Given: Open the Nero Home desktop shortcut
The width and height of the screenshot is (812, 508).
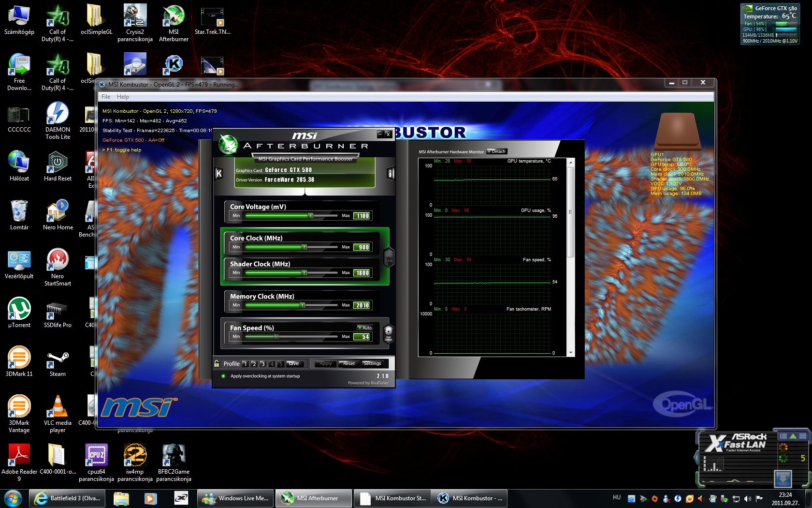Looking at the screenshot, I should click(58, 215).
